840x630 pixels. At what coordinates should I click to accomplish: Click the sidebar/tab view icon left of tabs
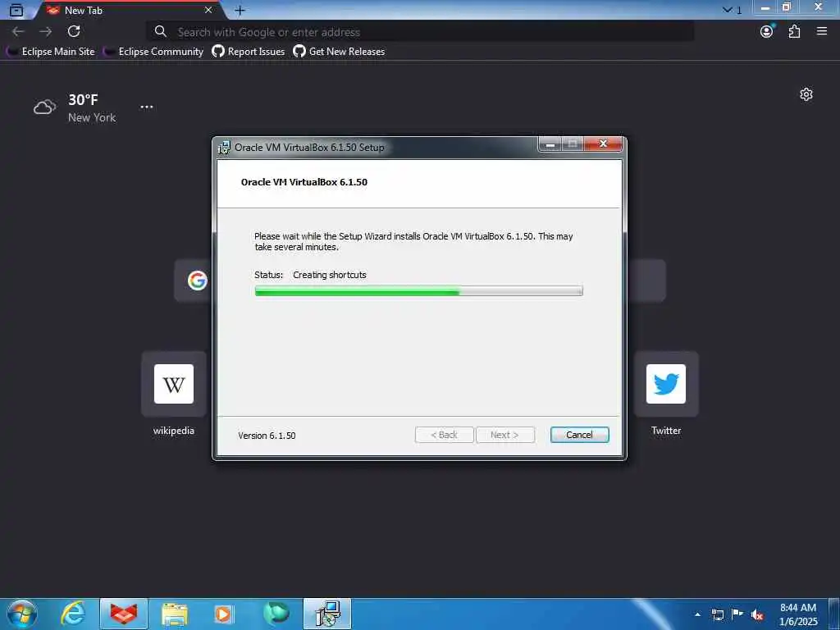[x=16, y=10]
